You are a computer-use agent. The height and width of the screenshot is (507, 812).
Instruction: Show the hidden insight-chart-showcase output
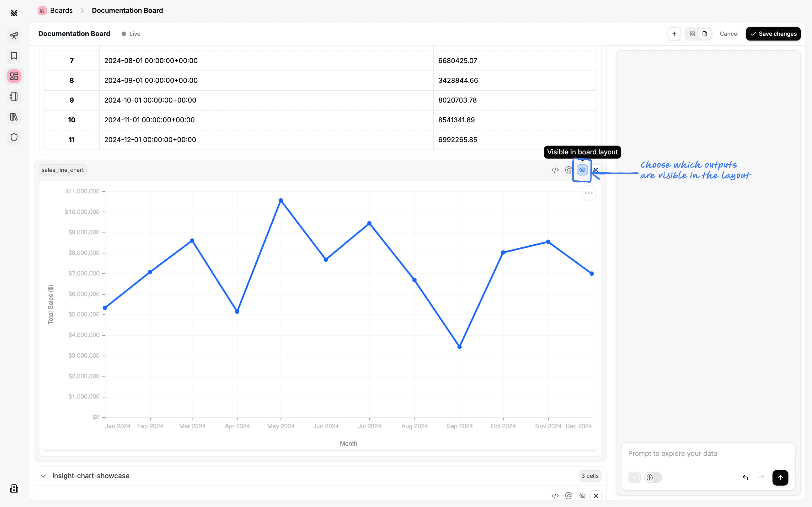click(x=582, y=496)
